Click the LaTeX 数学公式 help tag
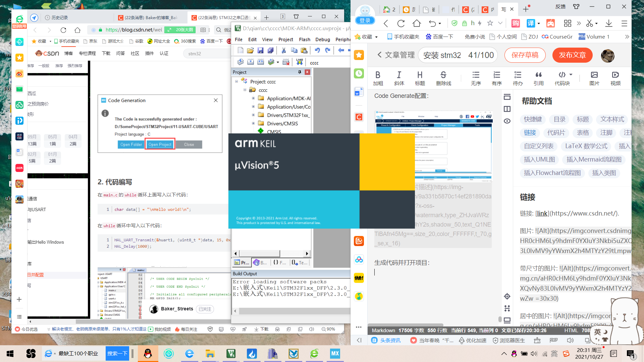 pyautogui.click(x=586, y=146)
